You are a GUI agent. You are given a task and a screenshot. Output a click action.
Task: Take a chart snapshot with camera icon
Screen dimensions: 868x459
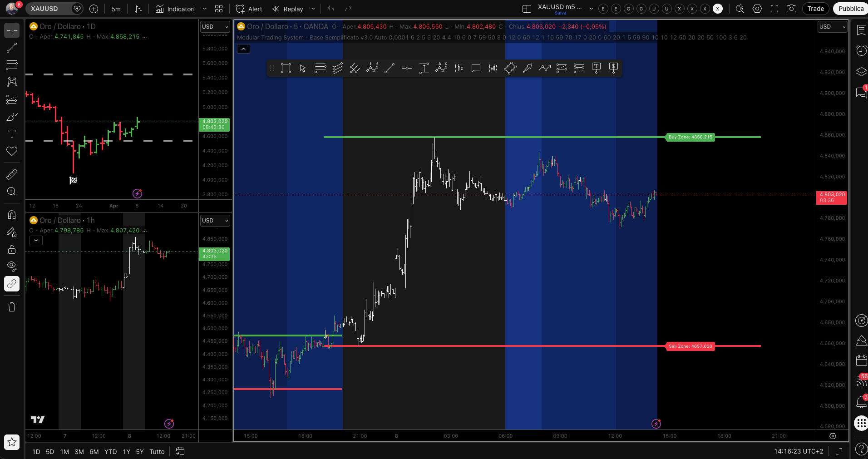pyautogui.click(x=791, y=9)
